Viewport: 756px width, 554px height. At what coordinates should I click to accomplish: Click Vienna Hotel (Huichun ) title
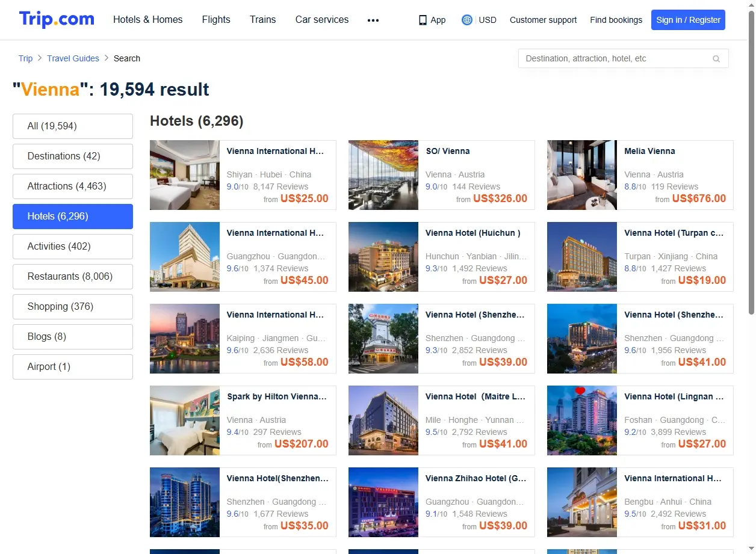click(473, 233)
